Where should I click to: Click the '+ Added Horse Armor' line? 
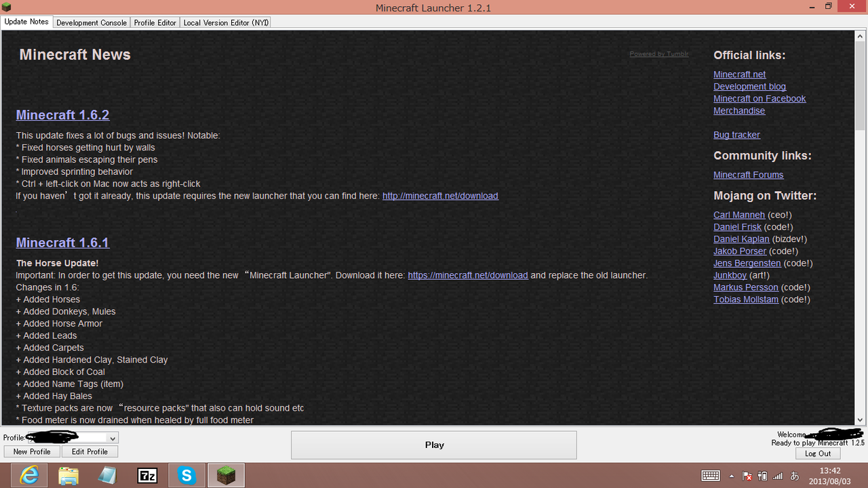(59, 324)
